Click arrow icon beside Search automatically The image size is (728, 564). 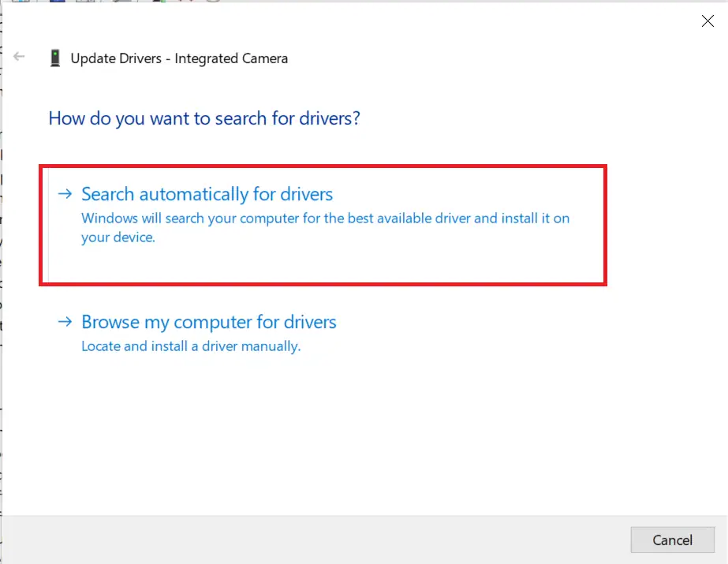pos(65,194)
